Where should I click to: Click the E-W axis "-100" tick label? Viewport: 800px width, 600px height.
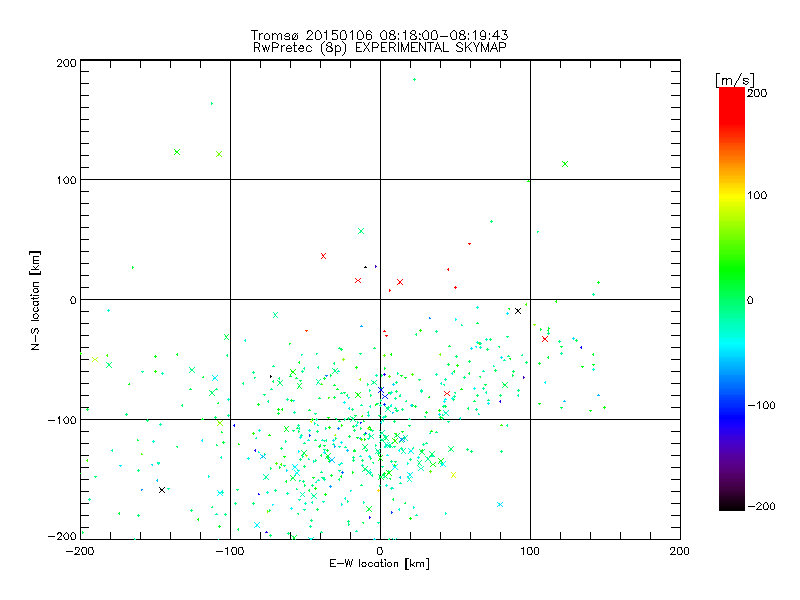pyautogui.click(x=230, y=551)
